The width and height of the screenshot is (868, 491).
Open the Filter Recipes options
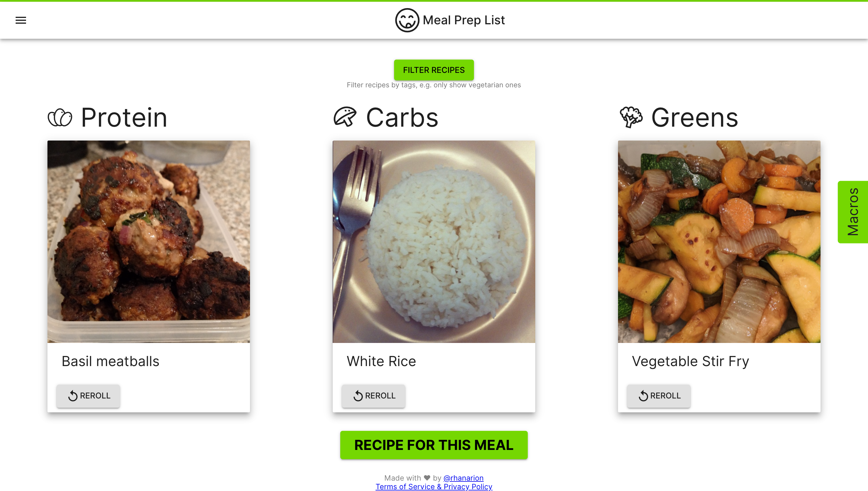tap(433, 70)
